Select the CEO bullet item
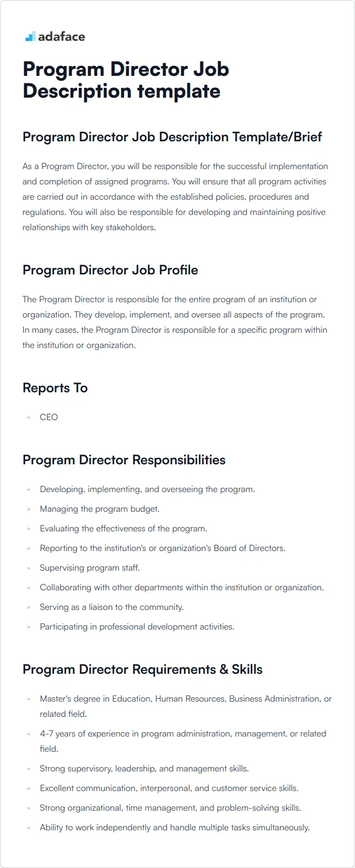Screen dimensions: 355x868 49,417
